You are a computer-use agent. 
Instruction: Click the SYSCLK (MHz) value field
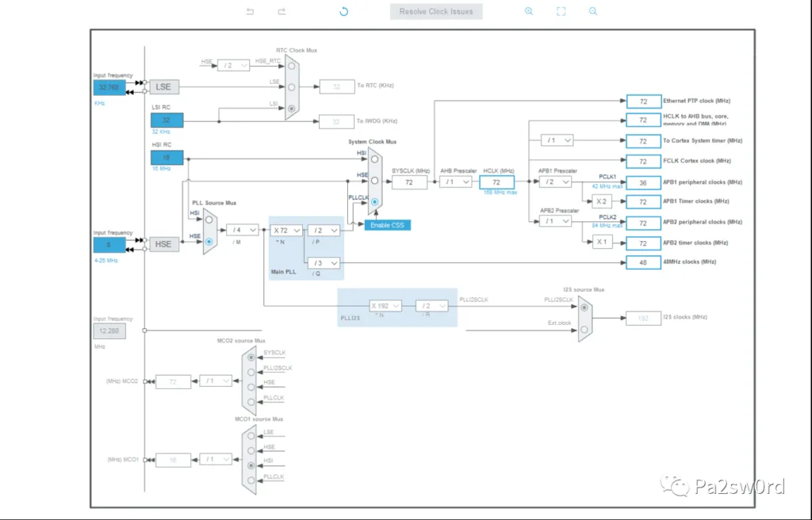tap(410, 182)
